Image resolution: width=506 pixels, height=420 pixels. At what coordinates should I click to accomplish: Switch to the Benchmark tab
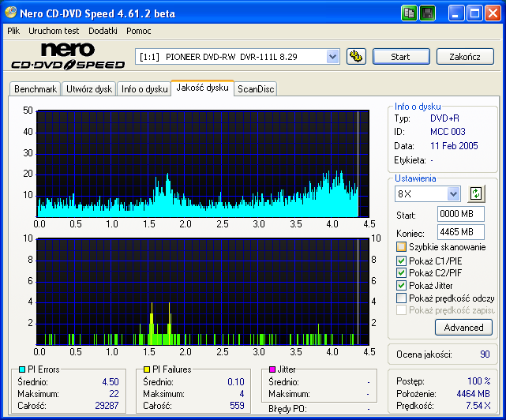click(x=36, y=88)
